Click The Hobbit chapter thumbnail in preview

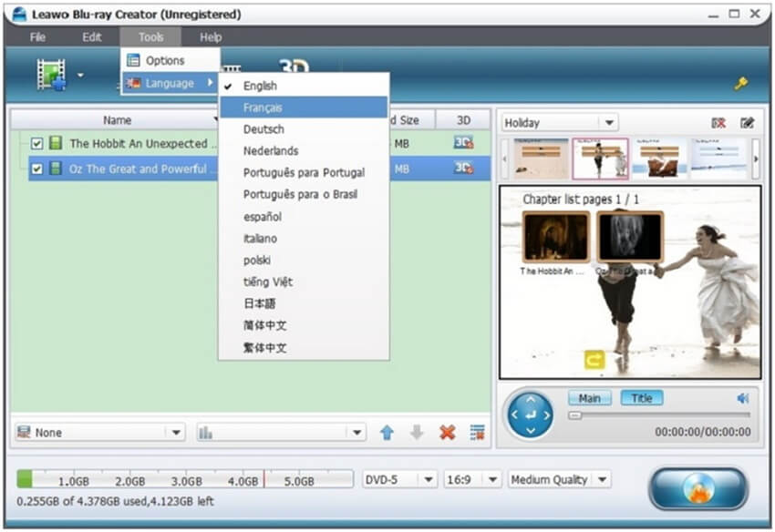click(556, 237)
